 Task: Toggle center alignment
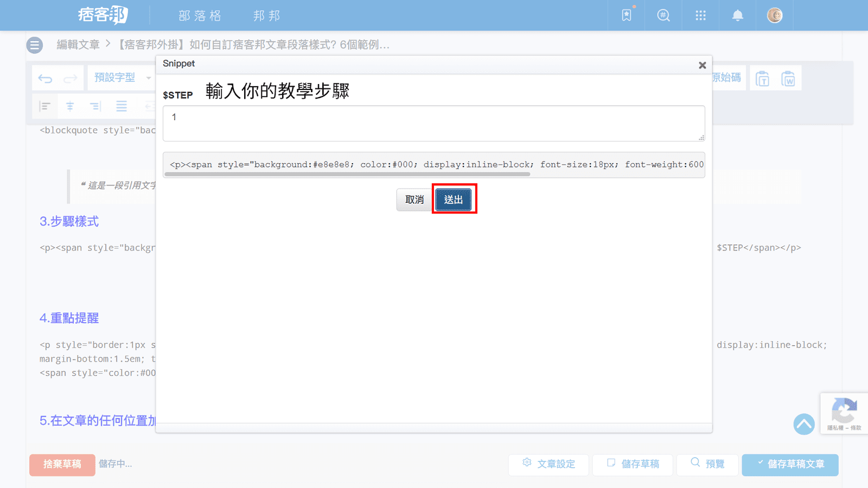[70, 106]
